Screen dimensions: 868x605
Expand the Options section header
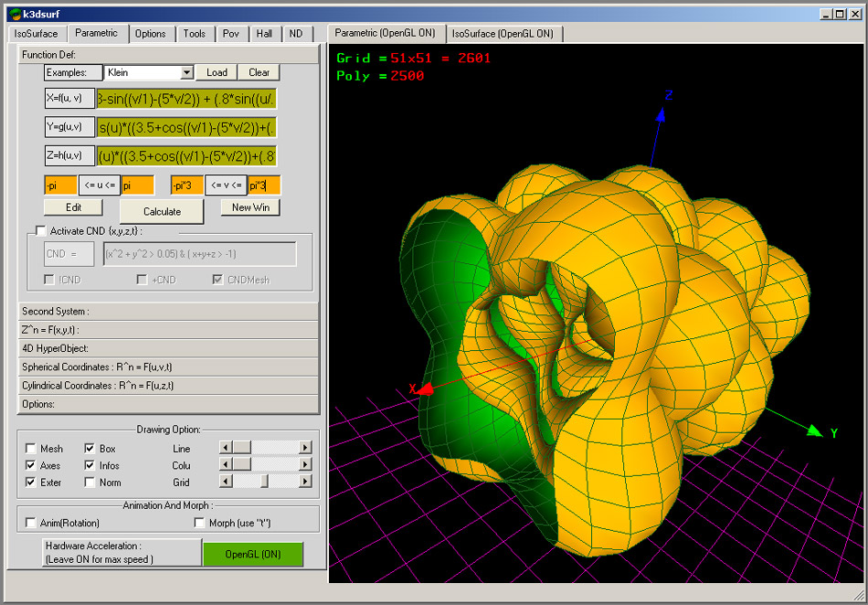(168, 404)
